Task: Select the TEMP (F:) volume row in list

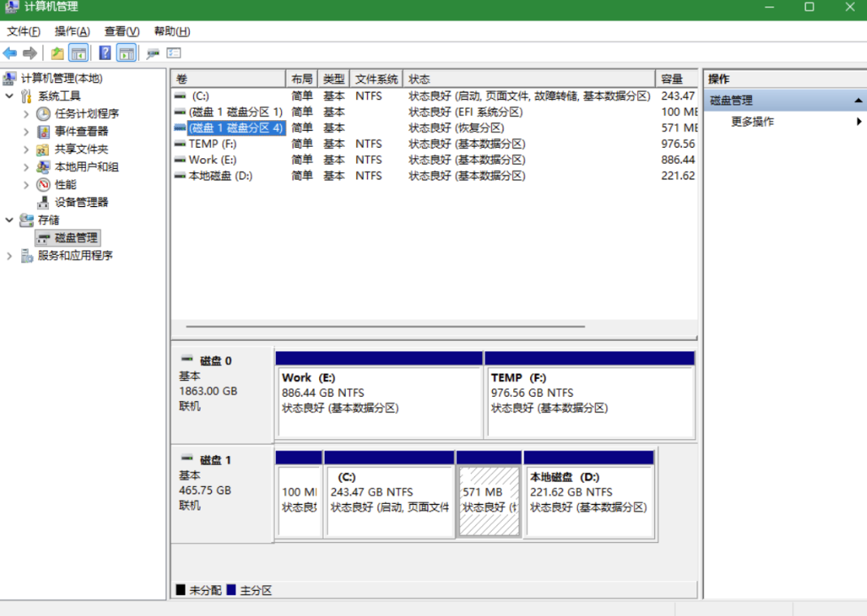Action: (x=434, y=144)
